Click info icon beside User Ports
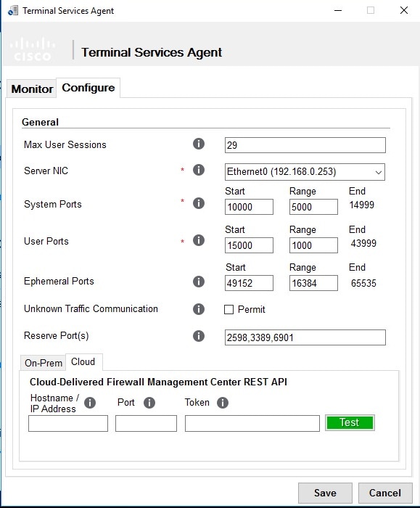The image size is (420, 508). click(x=199, y=240)
